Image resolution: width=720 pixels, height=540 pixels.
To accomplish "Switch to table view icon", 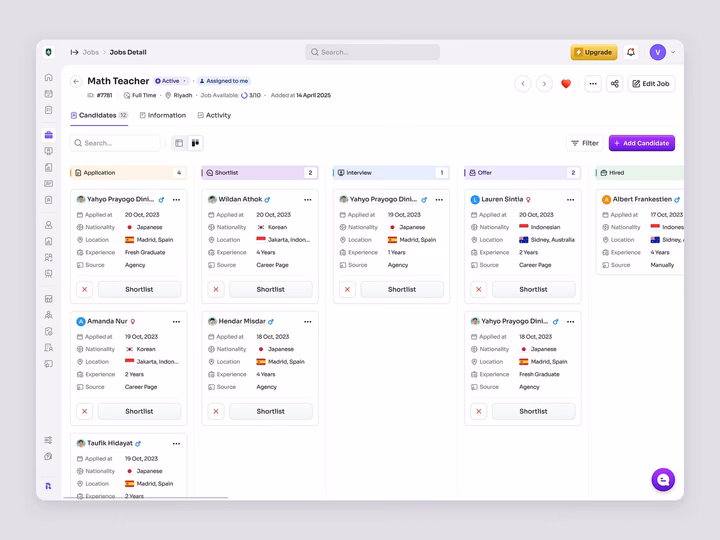I will [179, 143].
